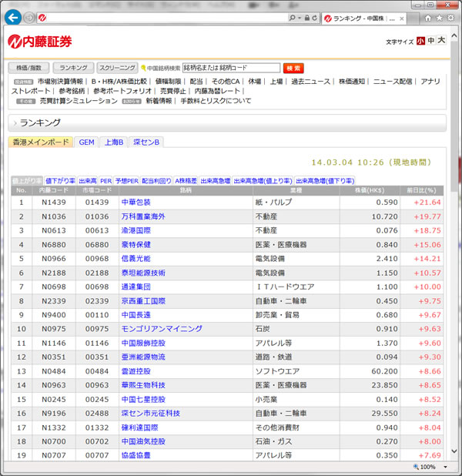The image size is (462, 476).
Task: Click the browser forward arrow button
Action: [29, 17]
